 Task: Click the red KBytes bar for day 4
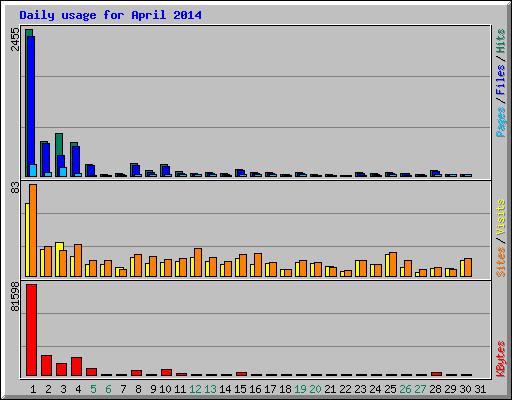tap(76, 366)
